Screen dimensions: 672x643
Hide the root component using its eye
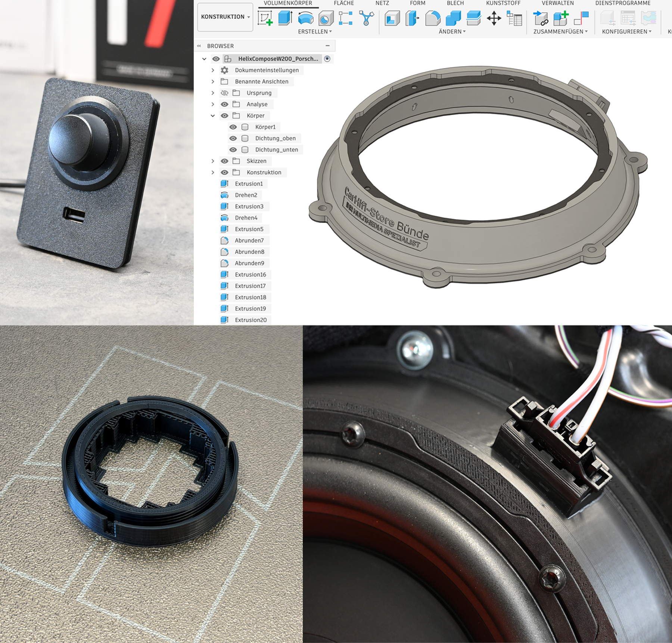[216, 59]
